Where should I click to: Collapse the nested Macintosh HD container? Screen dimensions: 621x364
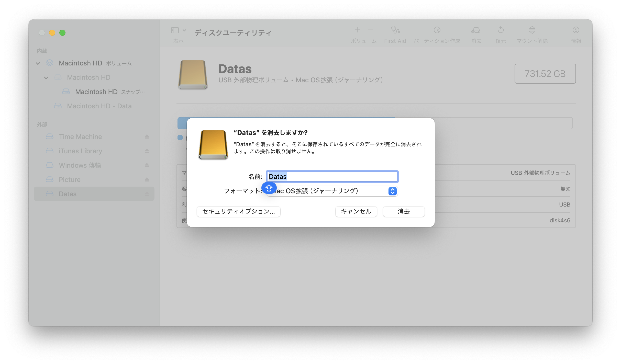[x=46, y=77]
